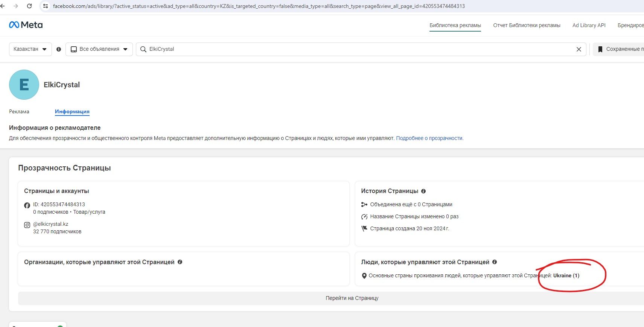Screen dimensions: 644x327
Task: Open the Сохраненные saved searches button
Action: (x=619, y=49)
